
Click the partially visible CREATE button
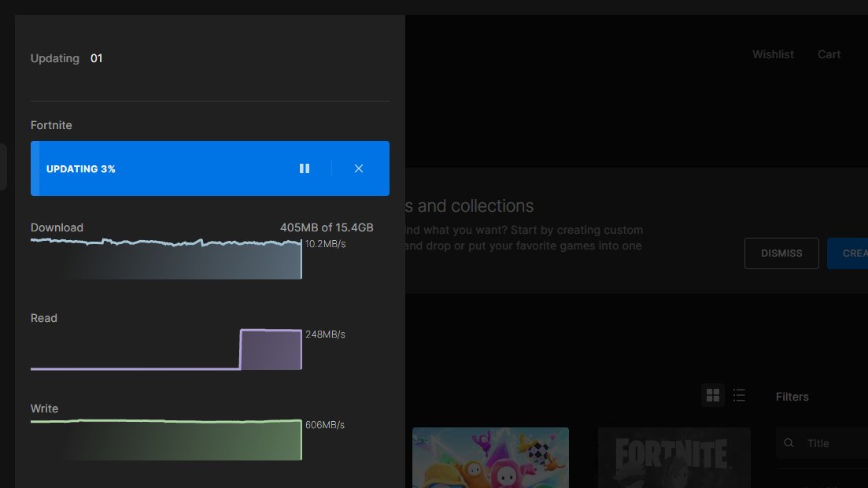[x=848, y=253]
